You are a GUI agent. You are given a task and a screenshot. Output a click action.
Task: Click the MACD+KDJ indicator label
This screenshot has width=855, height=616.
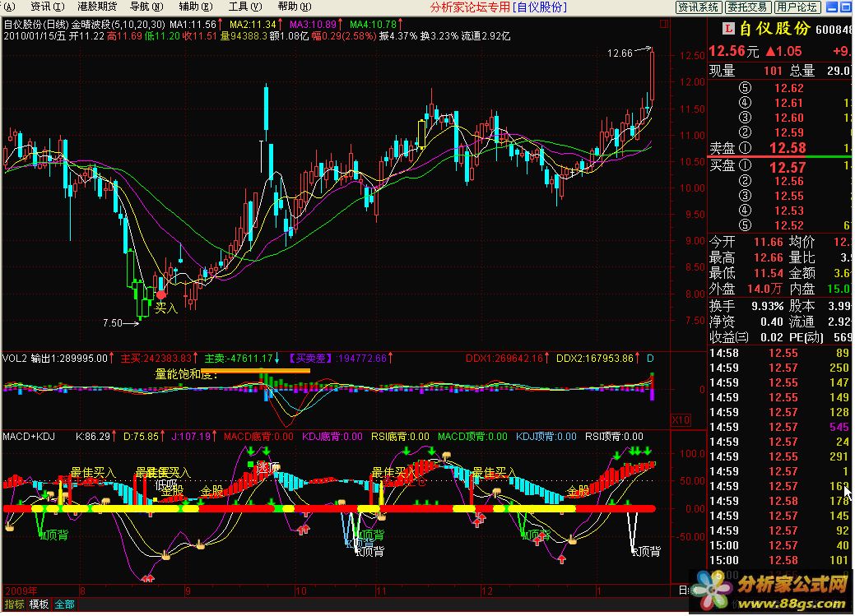pyautogui.click(x=29, y=437)
